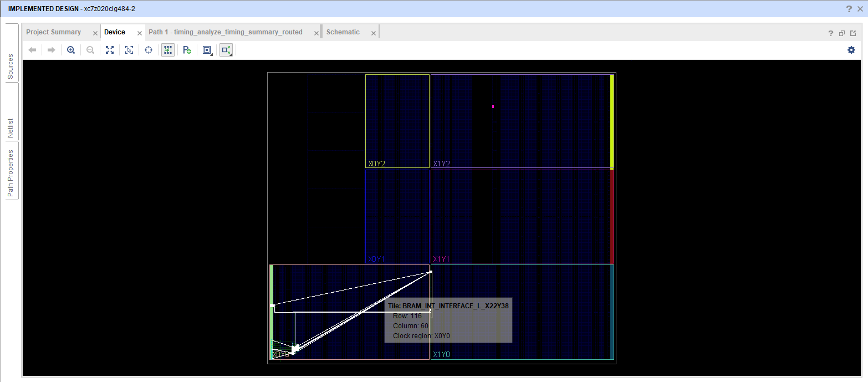868x382 pixels.
Task: Switch to the Project Summary tab
Action: coord(54,32)
